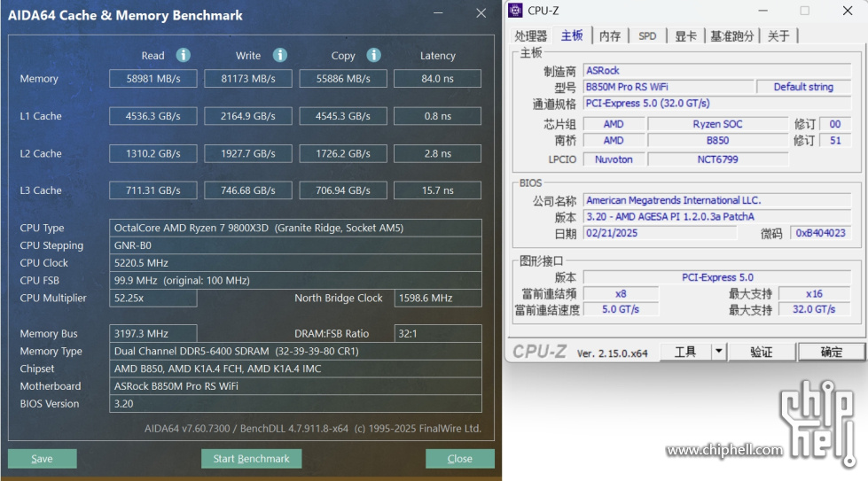Click L1 Cache Copy value 4545.3 GB/s
This screenshot has width=868, height=481.
[x=343, y=116]
